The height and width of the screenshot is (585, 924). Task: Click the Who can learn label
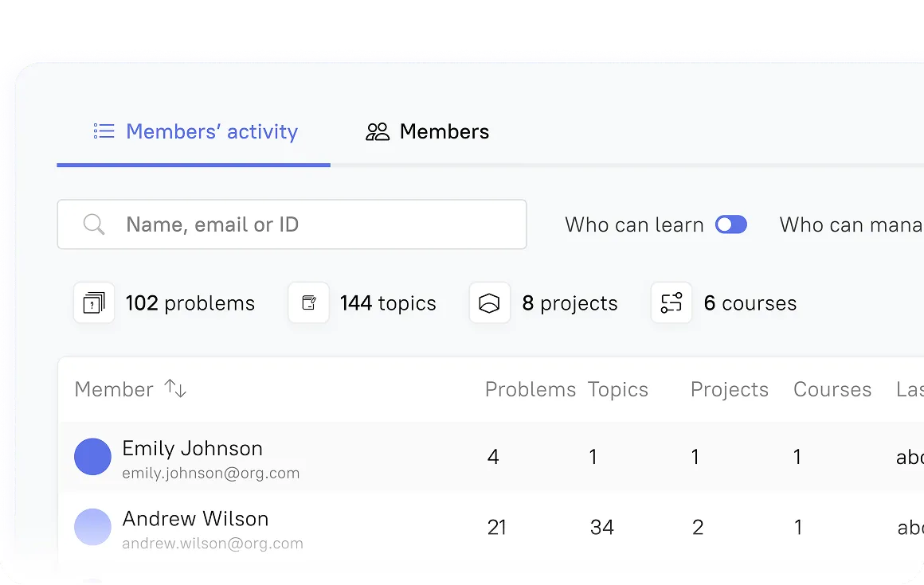click(635, 224)
